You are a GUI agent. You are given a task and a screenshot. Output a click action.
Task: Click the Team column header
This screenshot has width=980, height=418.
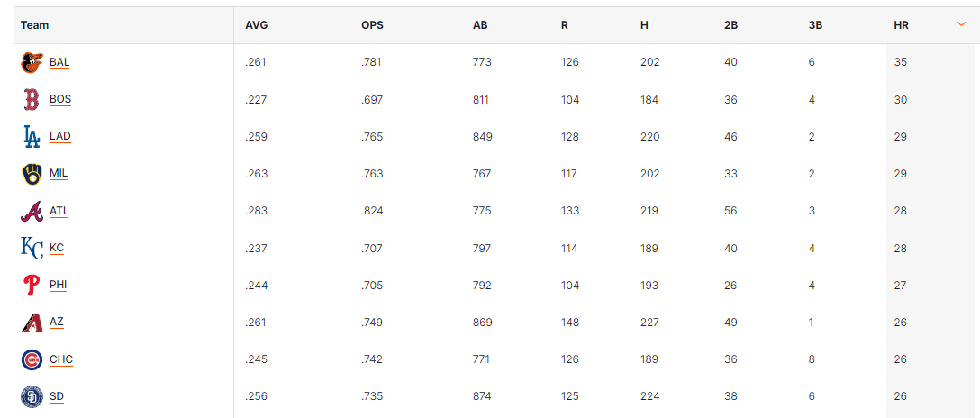(x=35, y=25)
